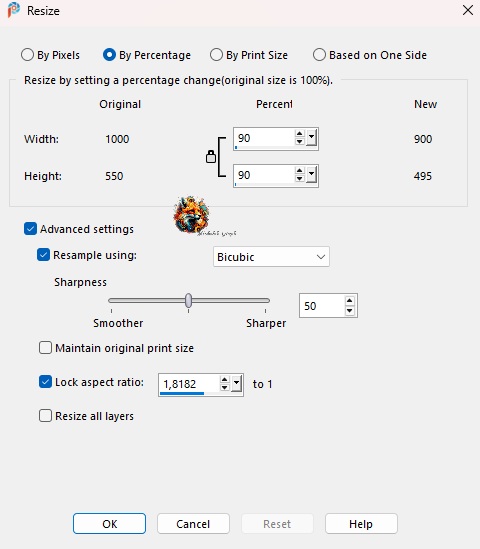Close the Resize dialog
480x549 pixels.
tap(468, 10)
